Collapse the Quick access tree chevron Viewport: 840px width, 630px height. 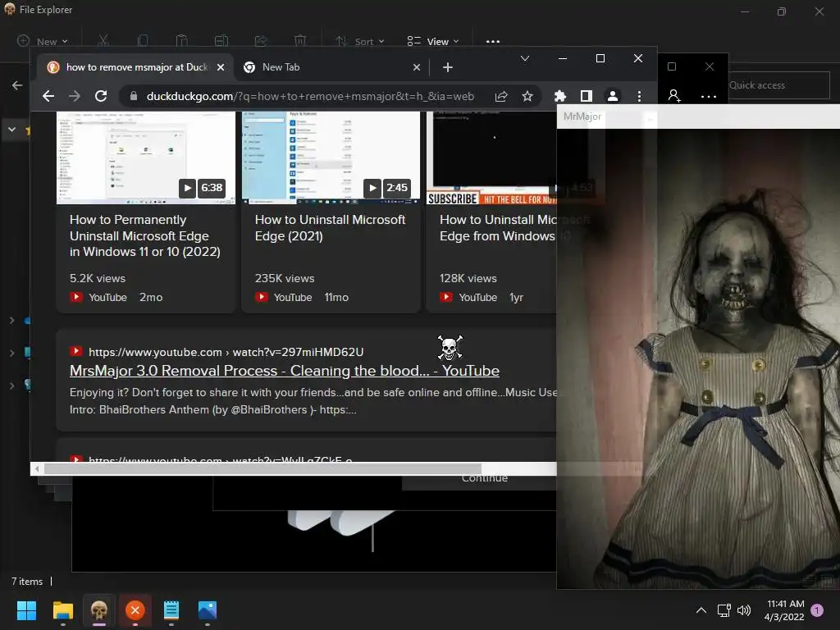[x=11, y=130]
